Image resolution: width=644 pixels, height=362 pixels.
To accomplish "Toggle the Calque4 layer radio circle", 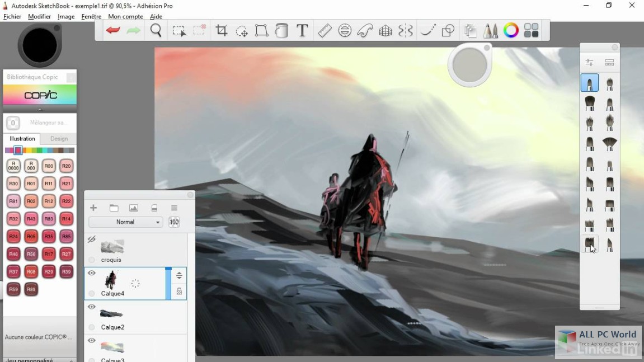I will tap(92, 293).
